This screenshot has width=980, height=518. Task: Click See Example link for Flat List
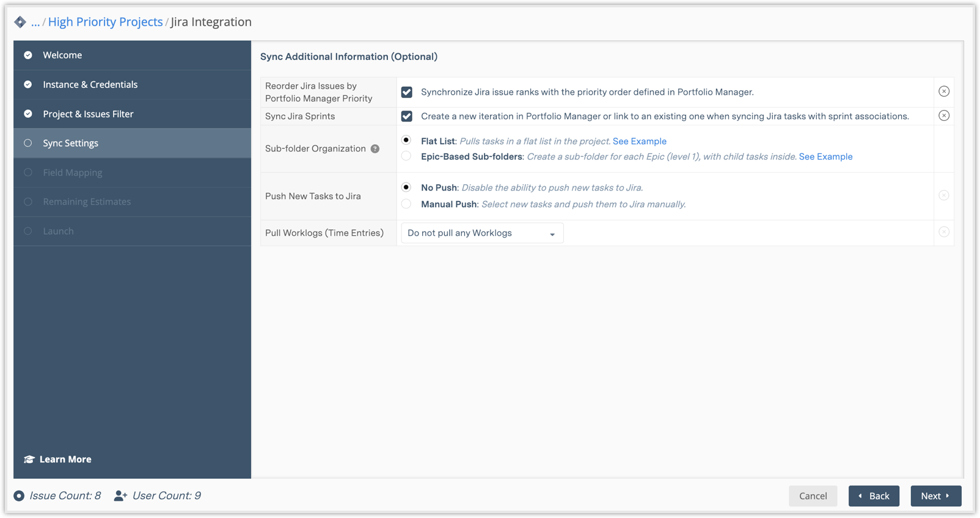(639, 141)
